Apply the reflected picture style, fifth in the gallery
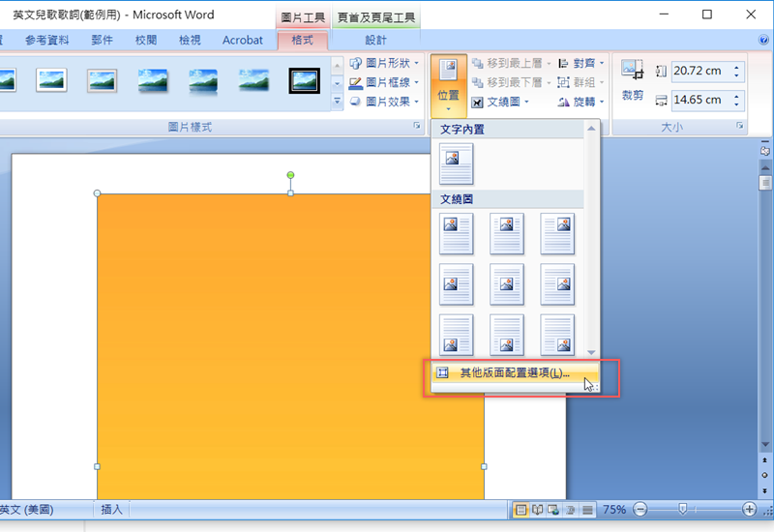Screen dimensions: 774x532 tap(203, 80)
